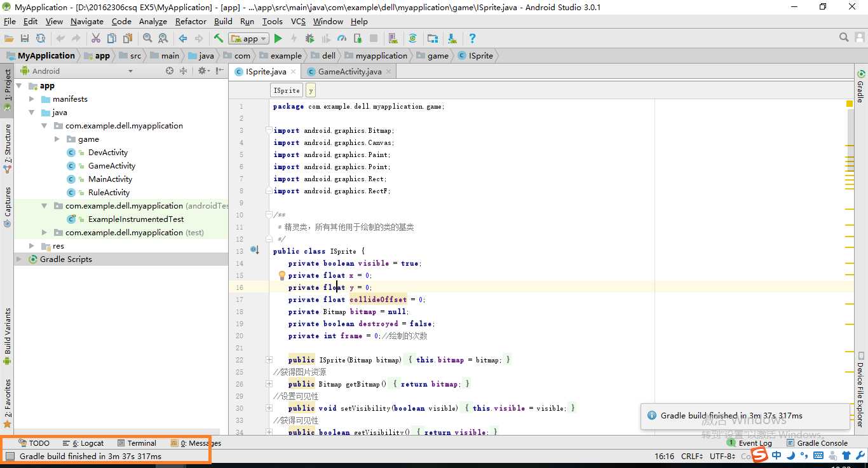This screenshot has width=868, height=468.
Task: Collapse the app module tree node
Action: coord(19,86)
